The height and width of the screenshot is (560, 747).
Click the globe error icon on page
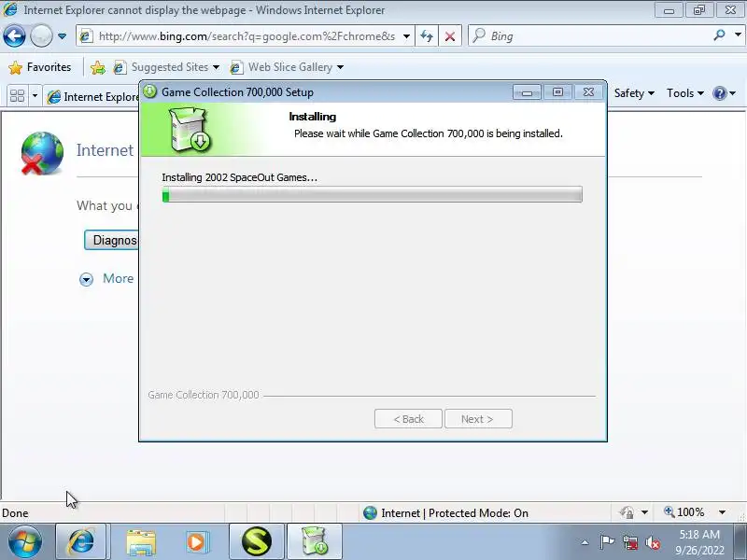click(x=42, y=153)
